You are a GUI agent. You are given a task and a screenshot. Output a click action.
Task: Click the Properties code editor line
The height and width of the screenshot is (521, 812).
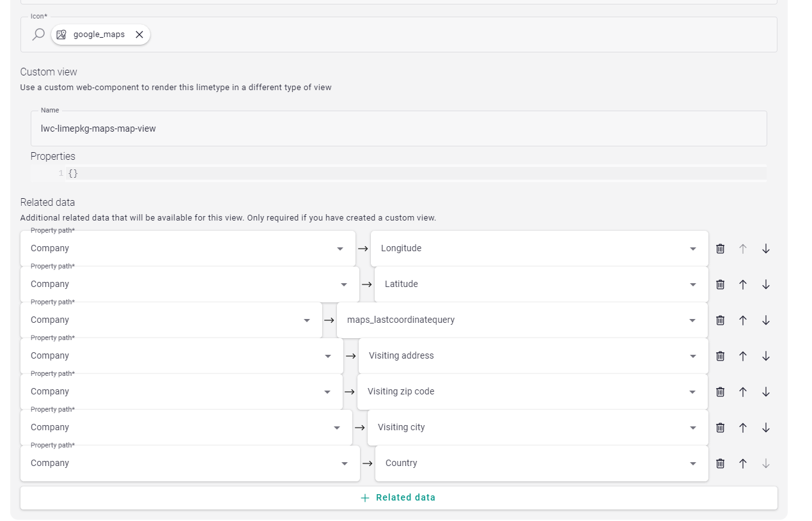[x=416, y=173]
